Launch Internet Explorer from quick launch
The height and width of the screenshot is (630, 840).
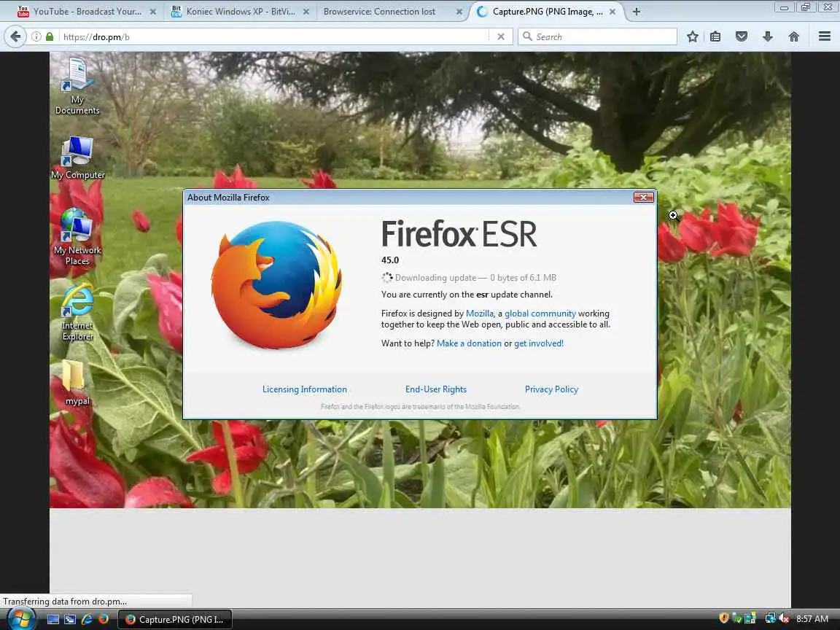(x=87, y=619)
